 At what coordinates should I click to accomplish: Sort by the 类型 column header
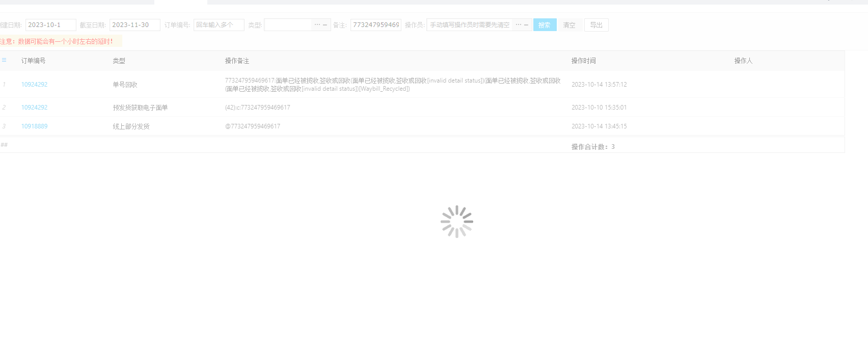119,61
